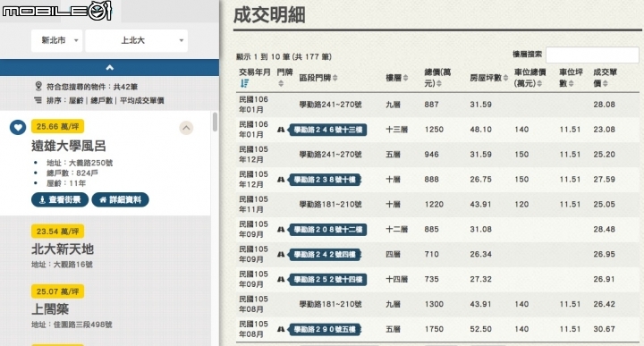Click the binoculars icon beside 學勤路242號四樓

coord(281,255)
